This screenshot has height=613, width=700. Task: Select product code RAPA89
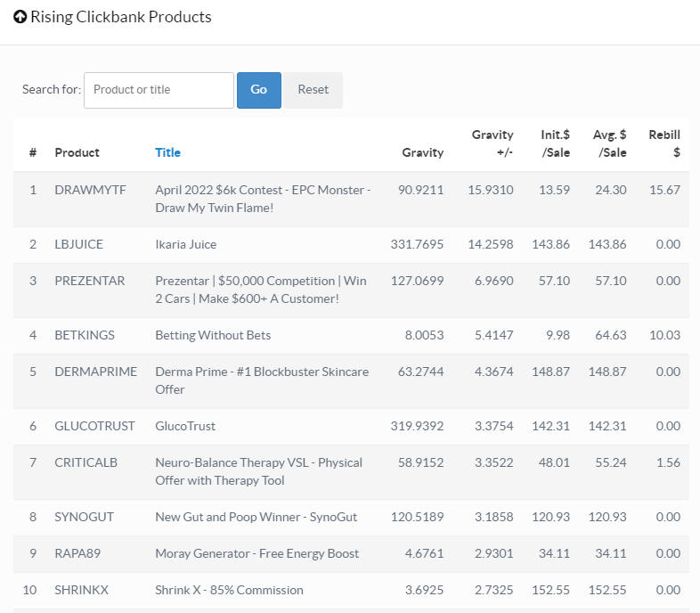[x=77, y=553]
